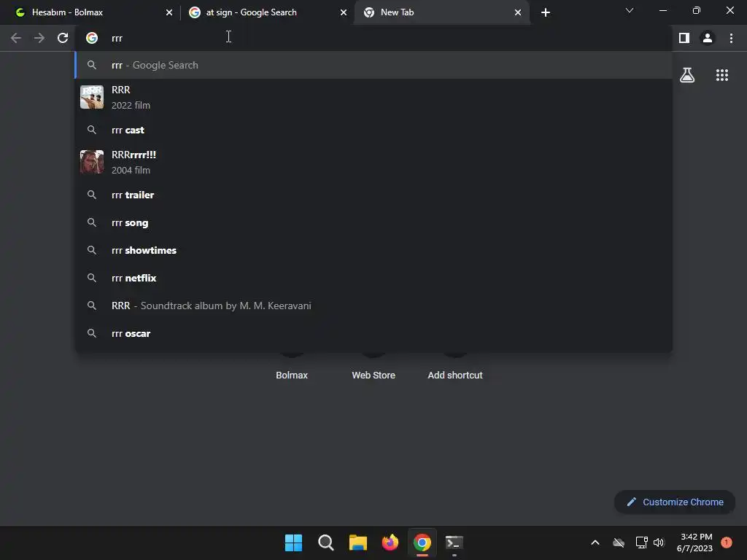Viewport: 747px width, 560px height.
Task: Click the RRR 2022 film poster thumbnail
Action: click(x=92, y=97)
